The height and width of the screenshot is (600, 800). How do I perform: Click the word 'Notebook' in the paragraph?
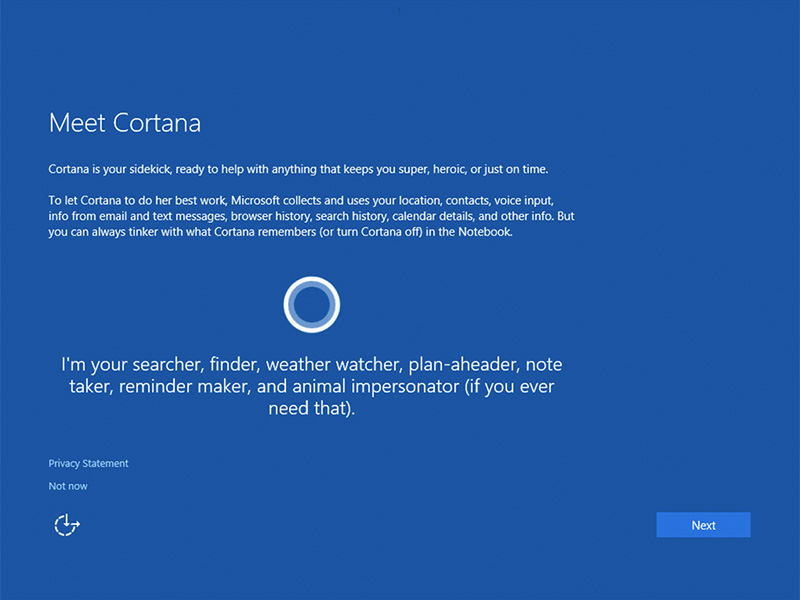487,232
